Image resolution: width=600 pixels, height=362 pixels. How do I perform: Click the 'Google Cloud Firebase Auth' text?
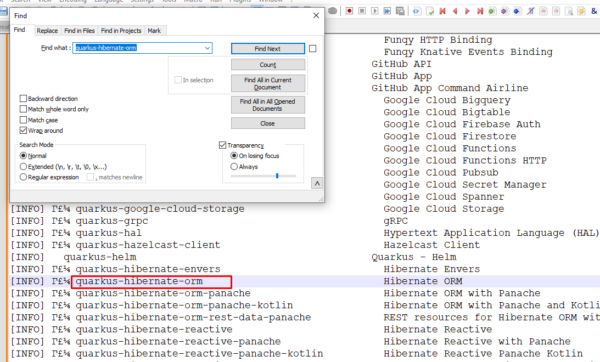[x=462, y=124]
